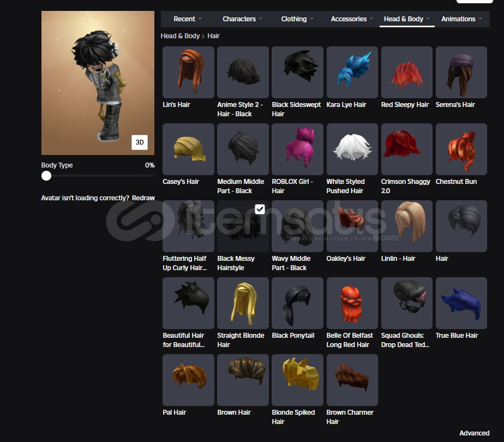This screenshot has width=504, height=442.
Task: Choose Black Sideswept Hair item
Action: 298,73
